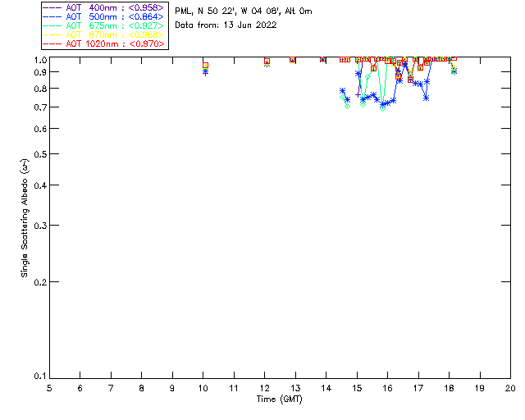Click the y-axis tick label '0.7'
Viewport: 525px width, 420px height.
(40, 107)
